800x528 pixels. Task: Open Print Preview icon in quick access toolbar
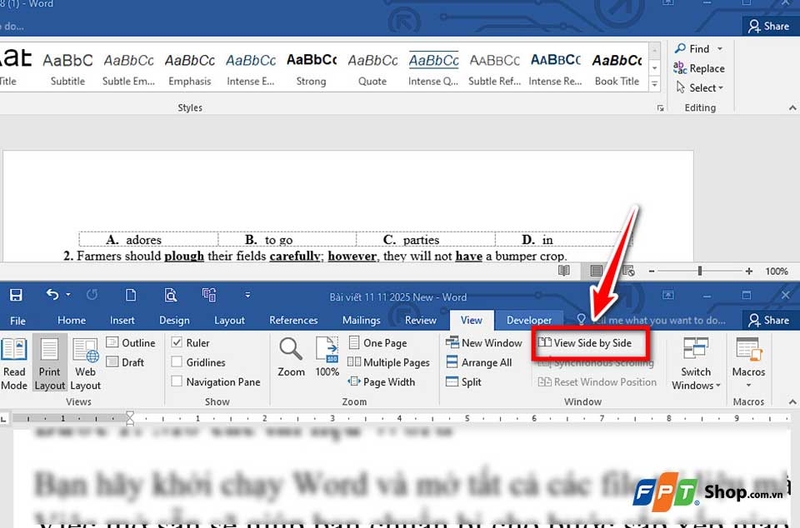pos(170,295)
